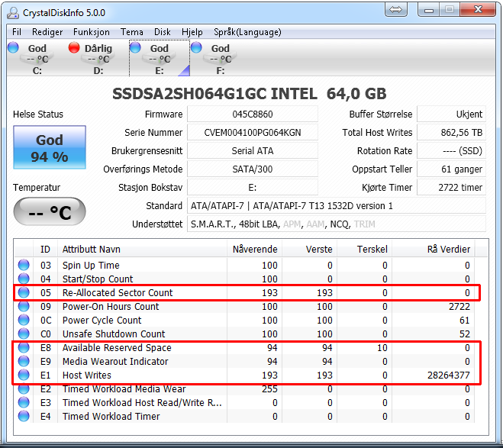Click the SATA/300 transfer mode field
This screenshot has height=448, width=503.
coord(253,169)
